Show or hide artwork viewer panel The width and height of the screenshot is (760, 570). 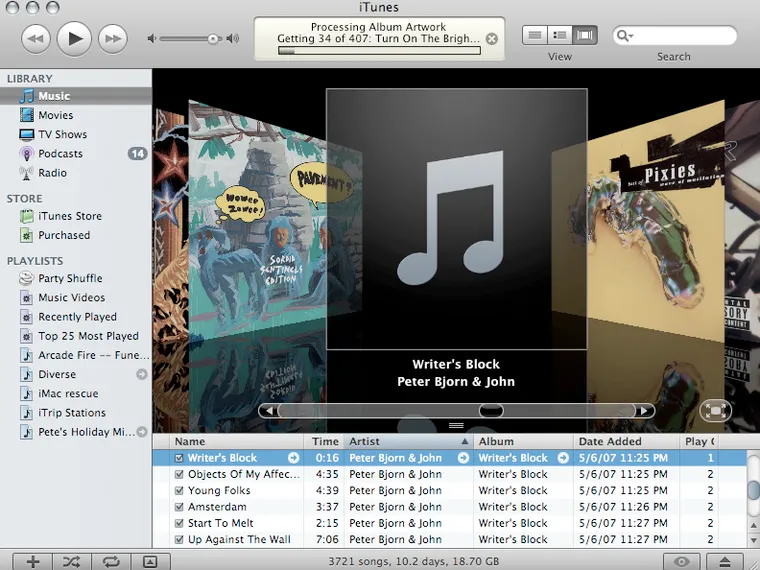tap(149, 561)
